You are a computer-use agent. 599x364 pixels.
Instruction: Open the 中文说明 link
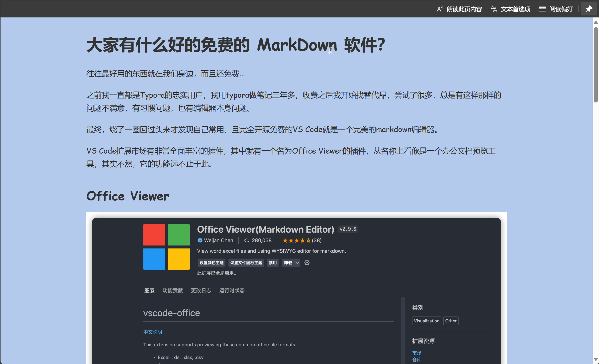(153, 332)
